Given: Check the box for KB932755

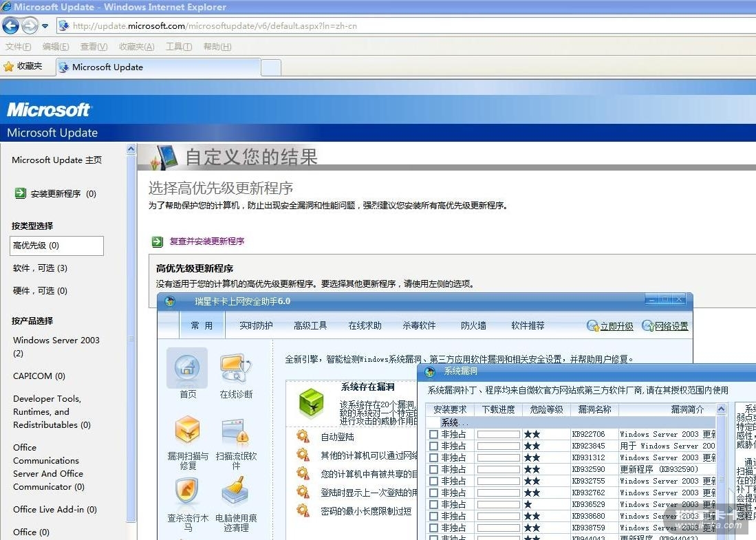Looking at the screenshot, I should [x=433, y=481].
